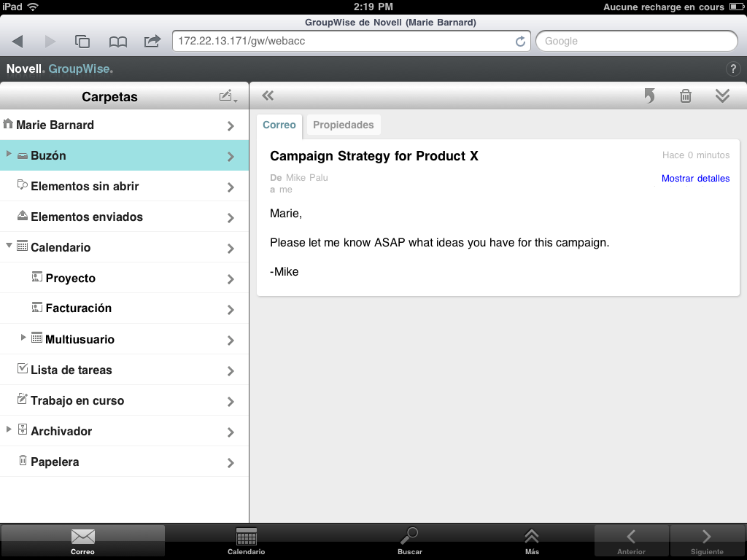The width and height of the screenshot is (747, 560).
Task: Click the Elementos enviados outbox icon
Action: [23, 215]
